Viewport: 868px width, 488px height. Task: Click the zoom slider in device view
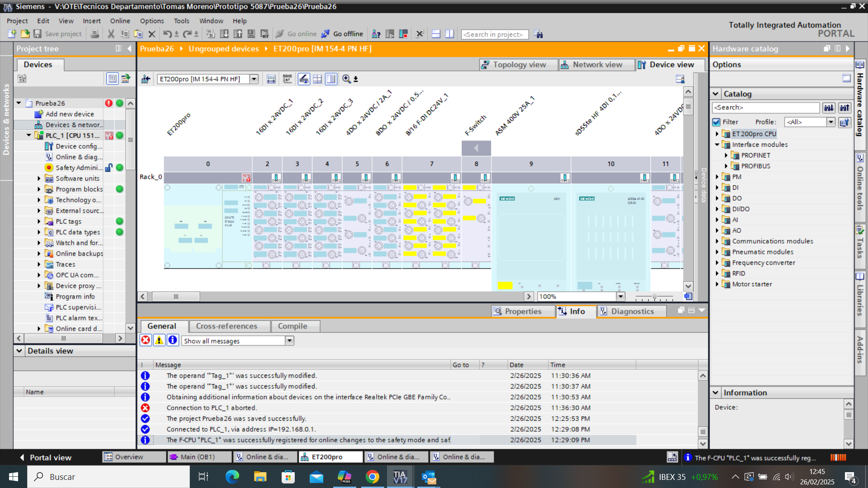click(654, 297)
